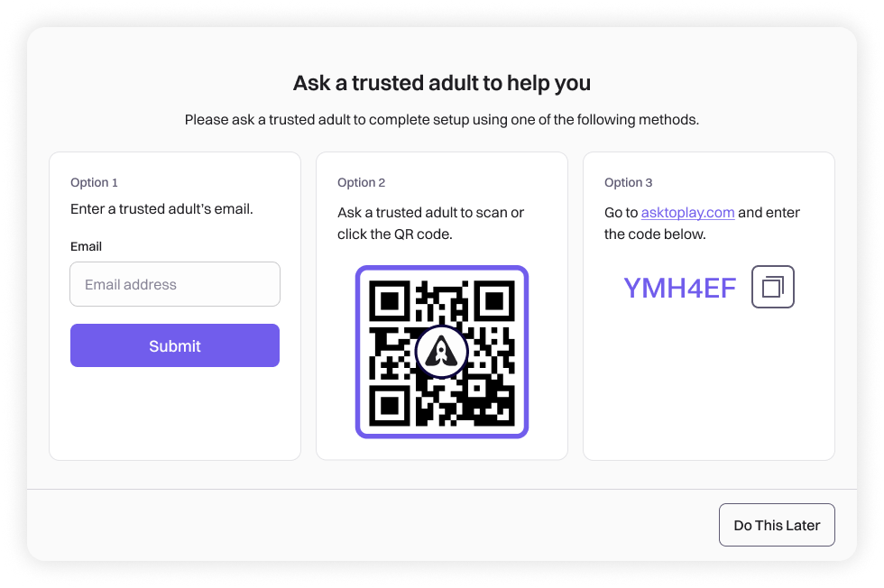Click the text Enter a trusted adult's email

[x=161, y=209]
